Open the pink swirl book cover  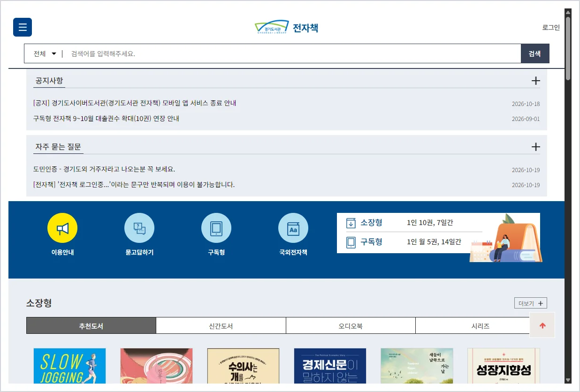click(156, 366)
